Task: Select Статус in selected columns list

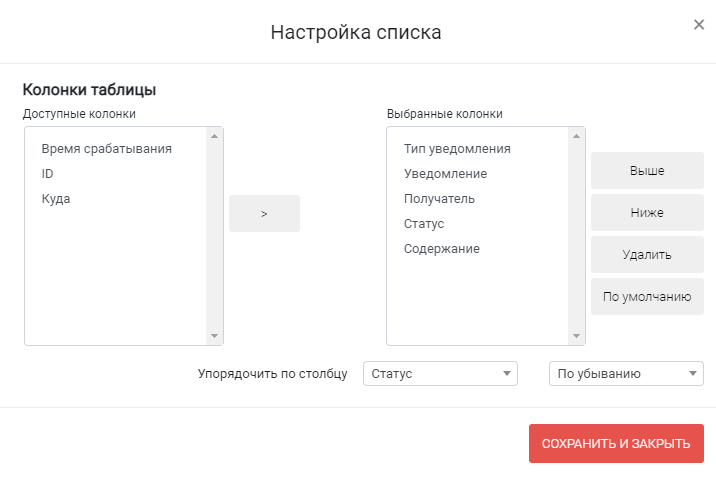Action: tap(424, 224)
